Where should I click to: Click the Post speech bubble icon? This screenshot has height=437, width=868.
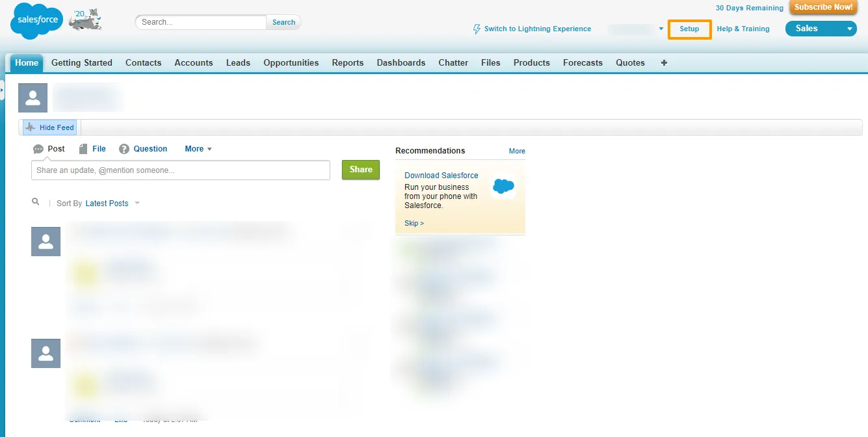pyautogui.click(x=38, y=149)
